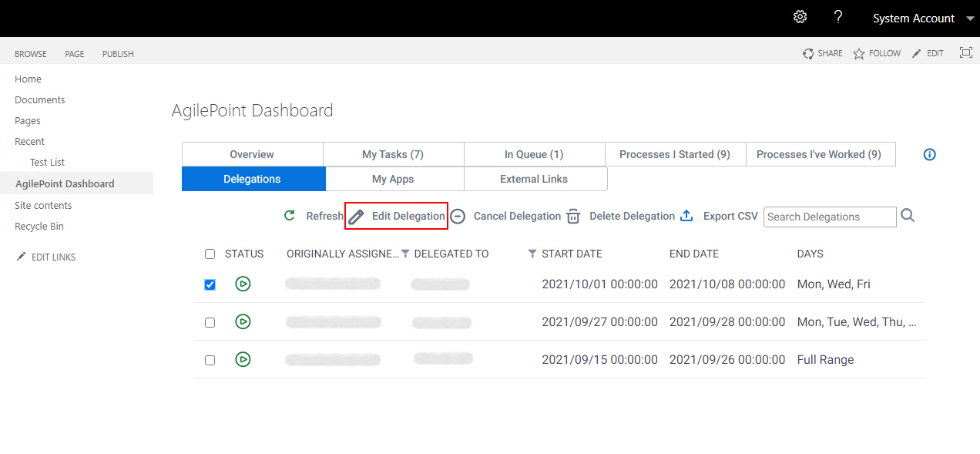Click end date 2021/09/28 00:00:00

[727, 322]
